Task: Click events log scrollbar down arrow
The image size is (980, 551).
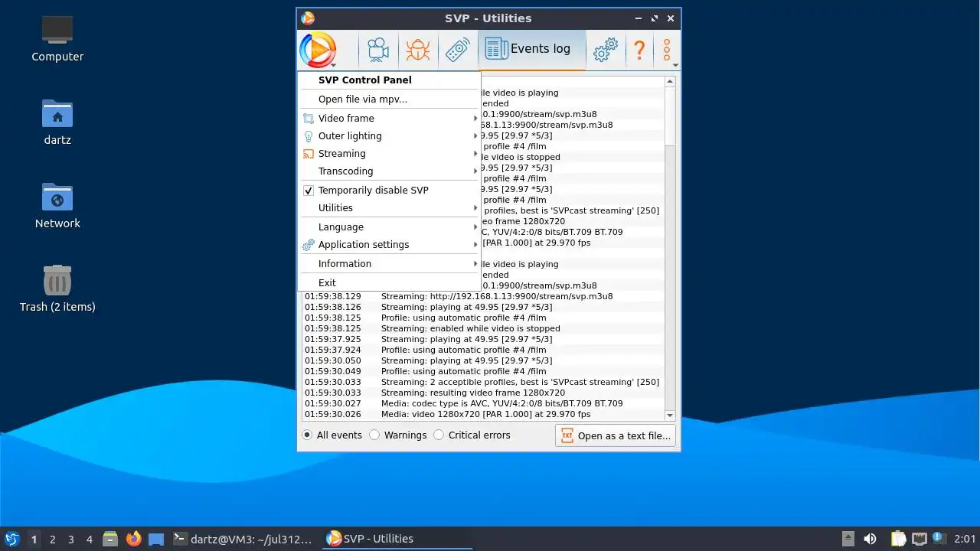Action: click(x=670, y=416)
